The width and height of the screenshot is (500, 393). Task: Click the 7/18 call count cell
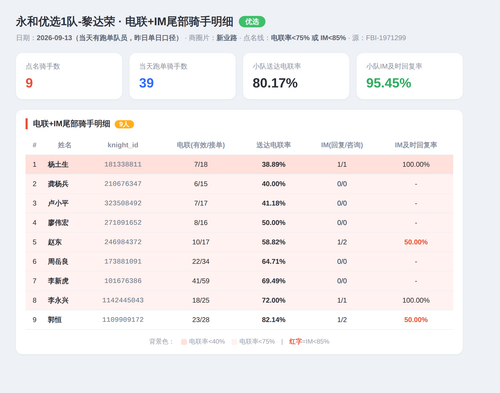click(x=201, y=164)
